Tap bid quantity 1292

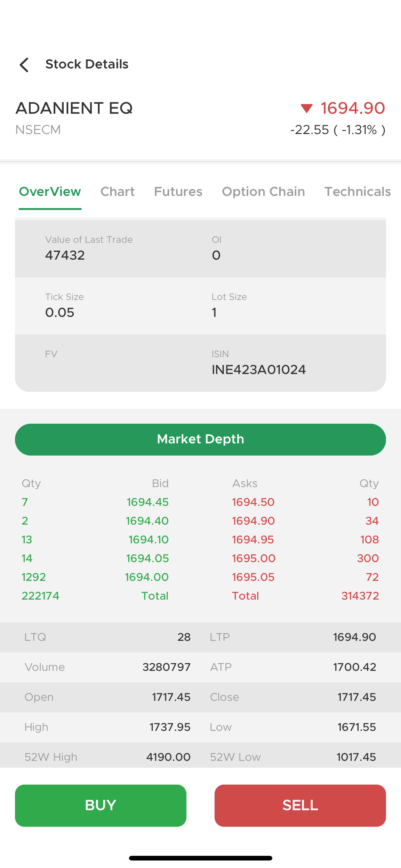point(34,577)
